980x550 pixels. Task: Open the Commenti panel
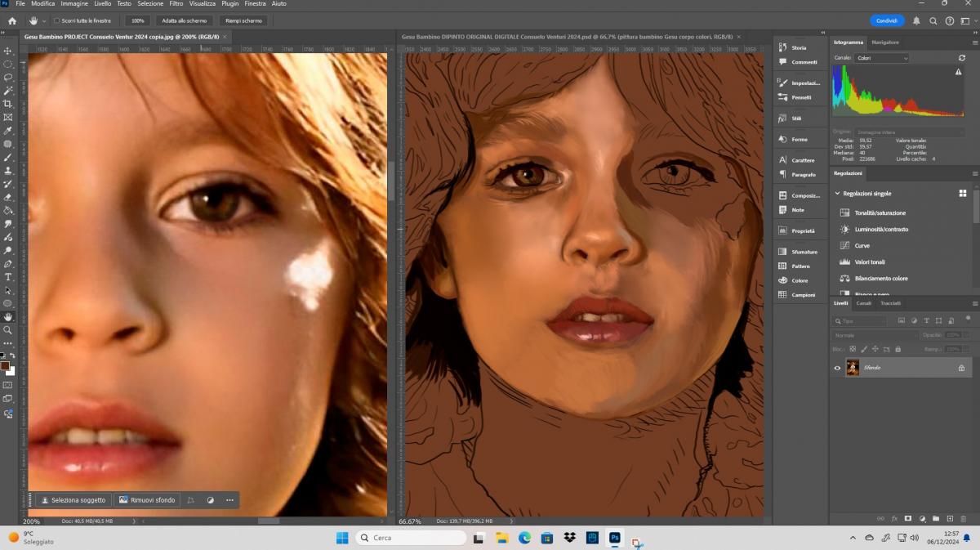click(797, 61)
